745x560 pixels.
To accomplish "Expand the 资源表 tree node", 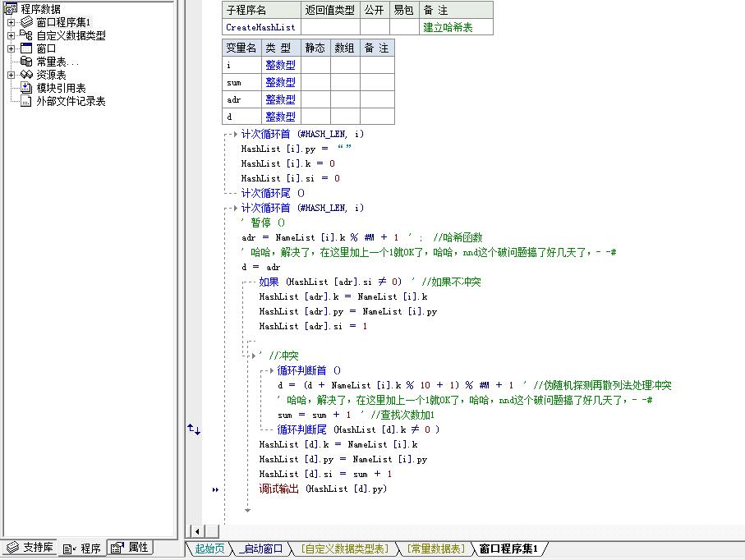I will pyautogui.click(x=11, y=75).
